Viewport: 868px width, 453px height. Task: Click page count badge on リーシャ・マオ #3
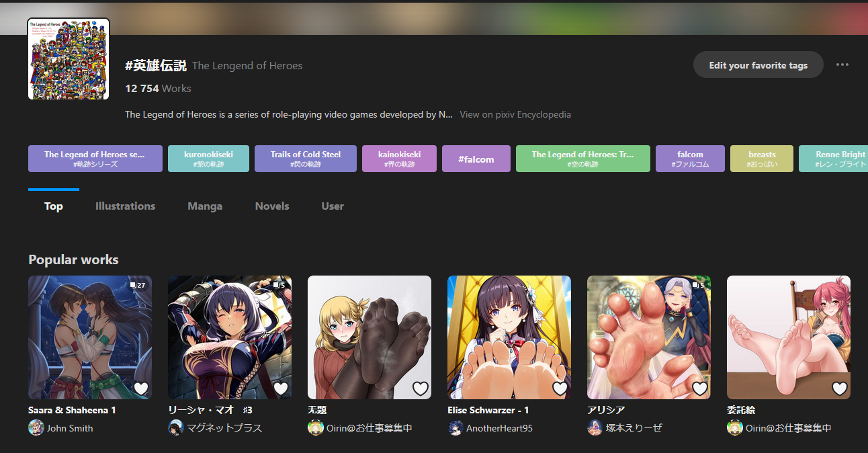pos(279,285)
